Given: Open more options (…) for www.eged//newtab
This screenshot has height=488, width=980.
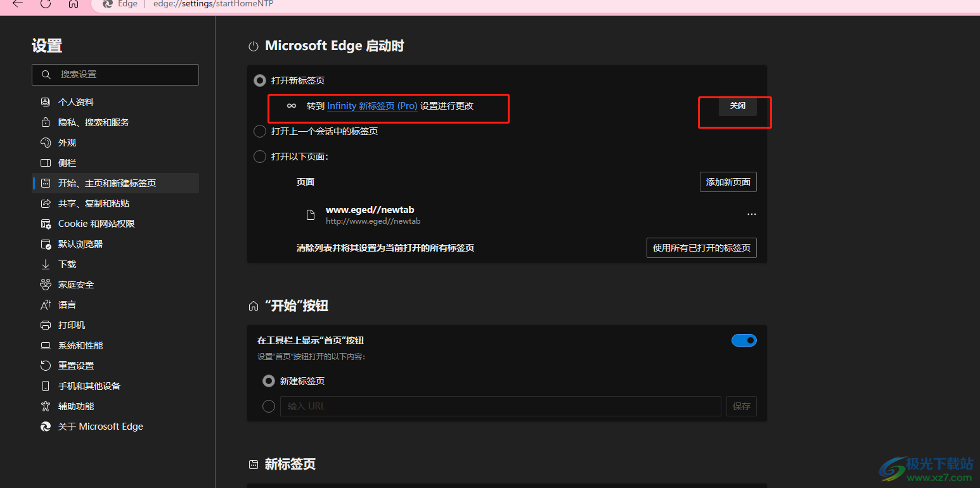Looking at the screenshot, I should (752, 214).
